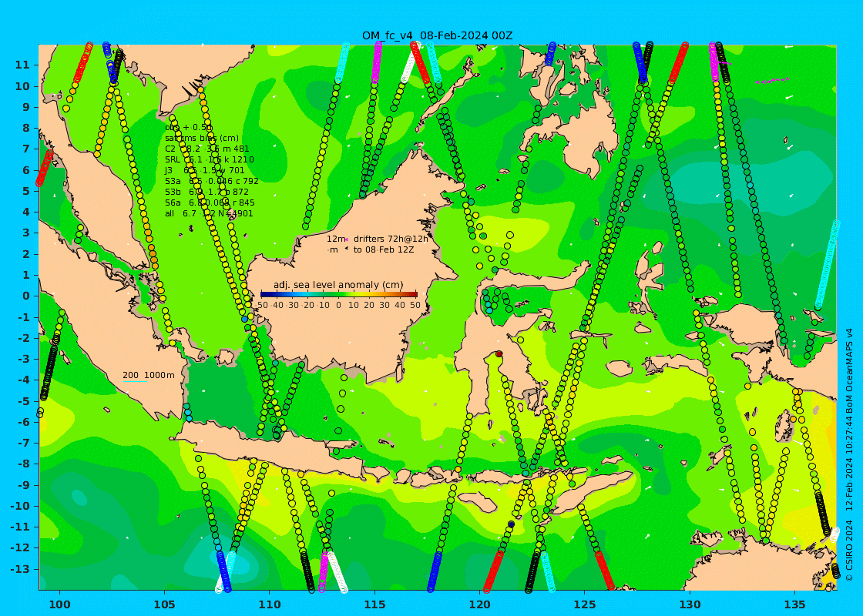863x616 pixels.
Task: Click longitude axis label 100
Action: click(x=59, y=604)
